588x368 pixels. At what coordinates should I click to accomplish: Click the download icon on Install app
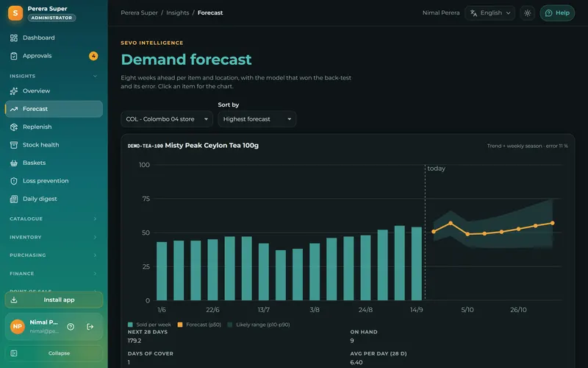pos(14,300)
